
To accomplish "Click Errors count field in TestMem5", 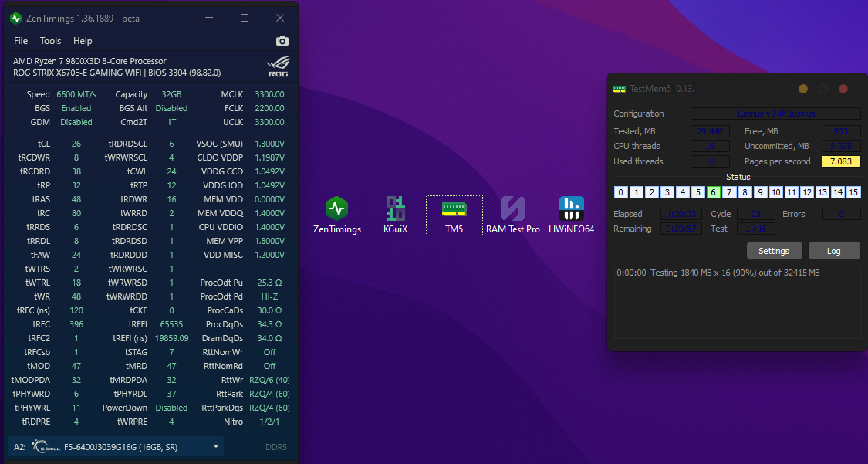I will [842, 214].
